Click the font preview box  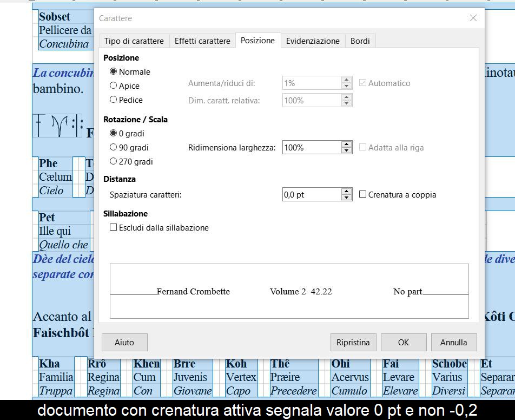click(289, 291)
